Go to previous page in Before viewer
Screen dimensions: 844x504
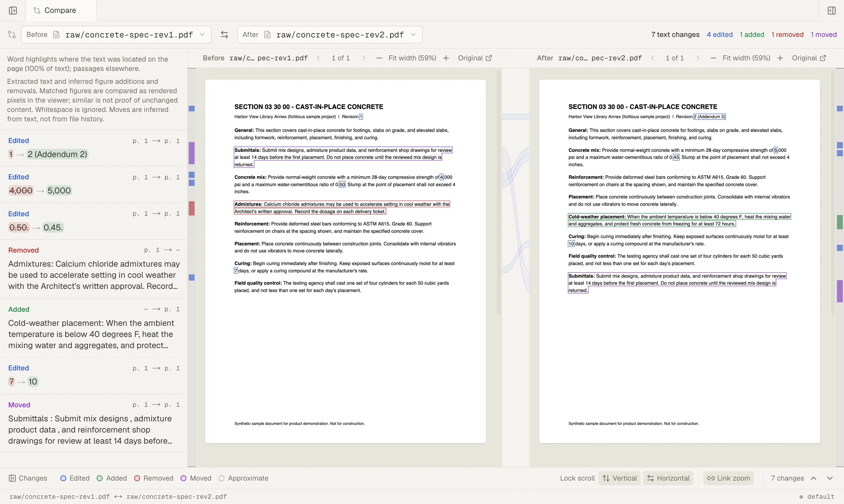(x=318, y=58)
